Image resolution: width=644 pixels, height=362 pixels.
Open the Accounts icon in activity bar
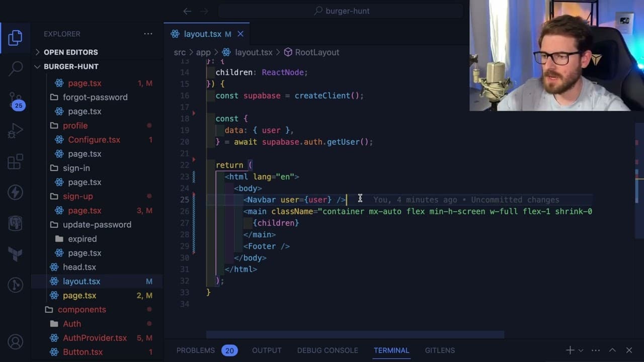coord(16,342)
